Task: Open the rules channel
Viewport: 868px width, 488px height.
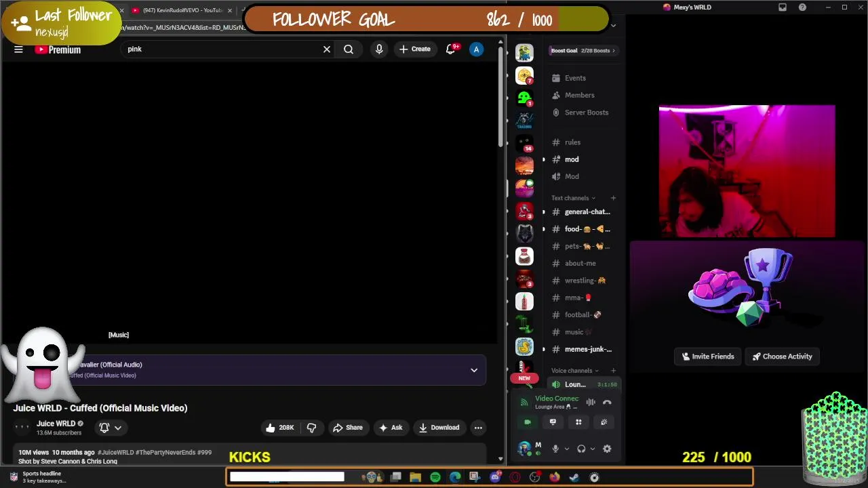Action: [572, 142]
